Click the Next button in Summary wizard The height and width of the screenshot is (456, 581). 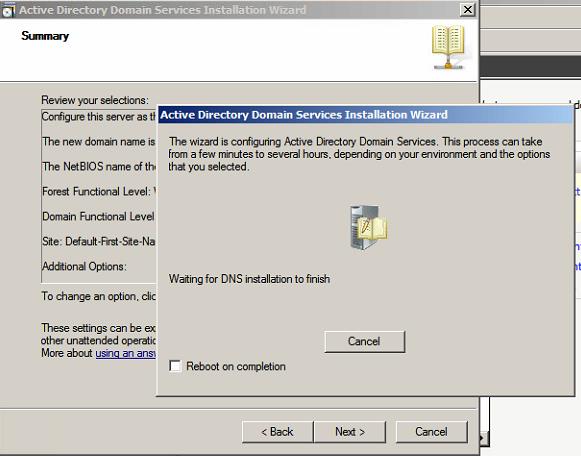pyautogui.click(x=350, y=432)
